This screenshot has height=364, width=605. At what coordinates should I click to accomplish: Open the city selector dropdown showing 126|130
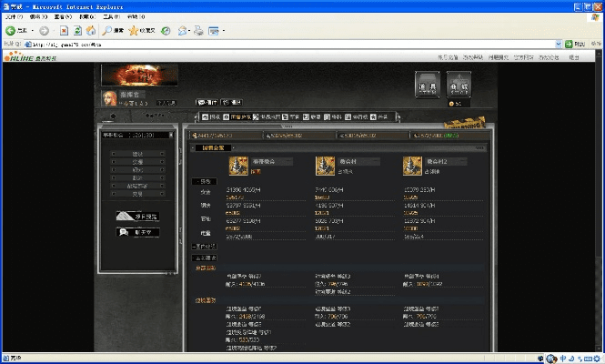(137, 135)
